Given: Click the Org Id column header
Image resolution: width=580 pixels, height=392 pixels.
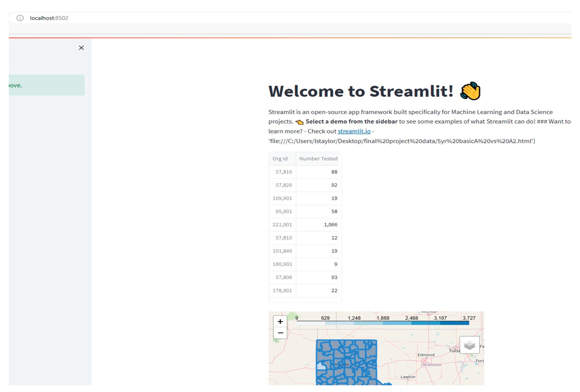Looking at the screenshot, I should click(x=280, y=159).
